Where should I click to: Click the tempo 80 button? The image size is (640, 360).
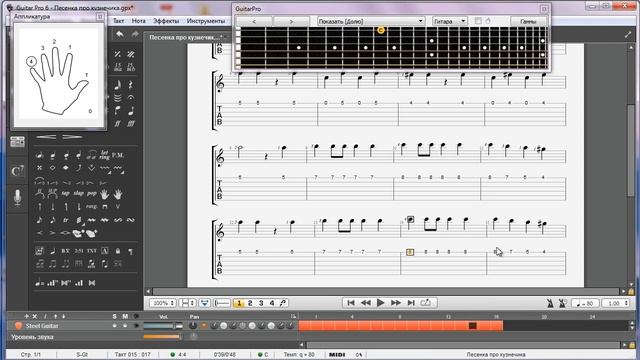click(585, 303)
